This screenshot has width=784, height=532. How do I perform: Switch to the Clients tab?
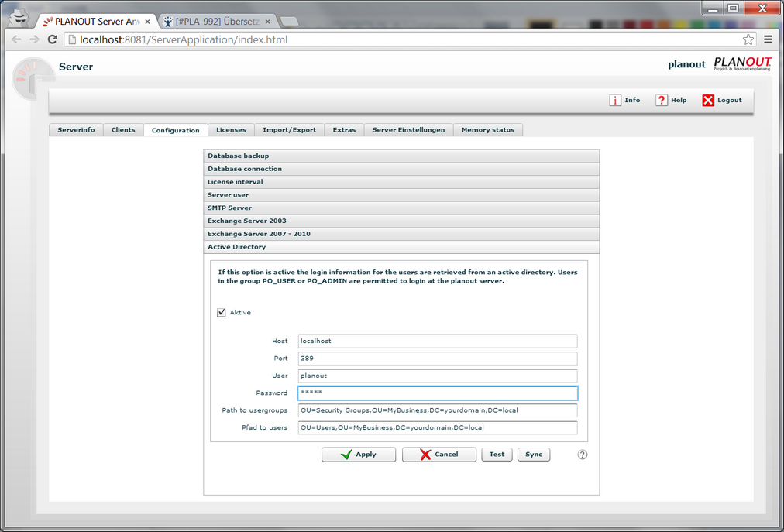click(123, 130)
